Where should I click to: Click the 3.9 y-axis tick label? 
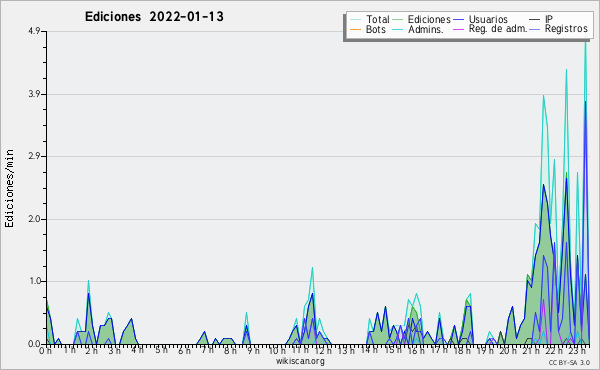(34, 94)
